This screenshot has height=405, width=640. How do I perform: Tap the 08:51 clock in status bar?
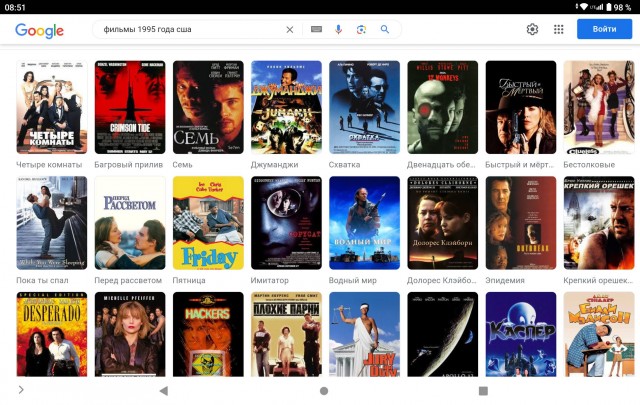click(x=15, y=7)
